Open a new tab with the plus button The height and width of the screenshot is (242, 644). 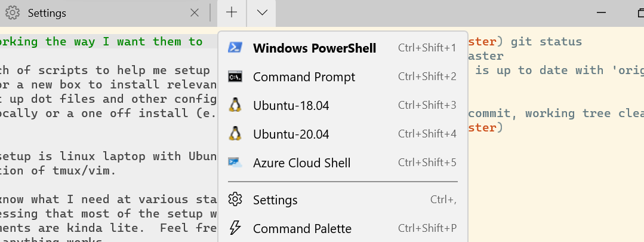coord(232,13)
